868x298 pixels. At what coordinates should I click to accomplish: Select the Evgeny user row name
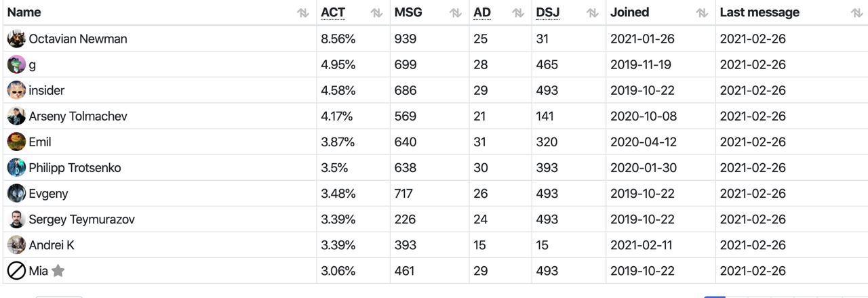click(x=48, y=194)
